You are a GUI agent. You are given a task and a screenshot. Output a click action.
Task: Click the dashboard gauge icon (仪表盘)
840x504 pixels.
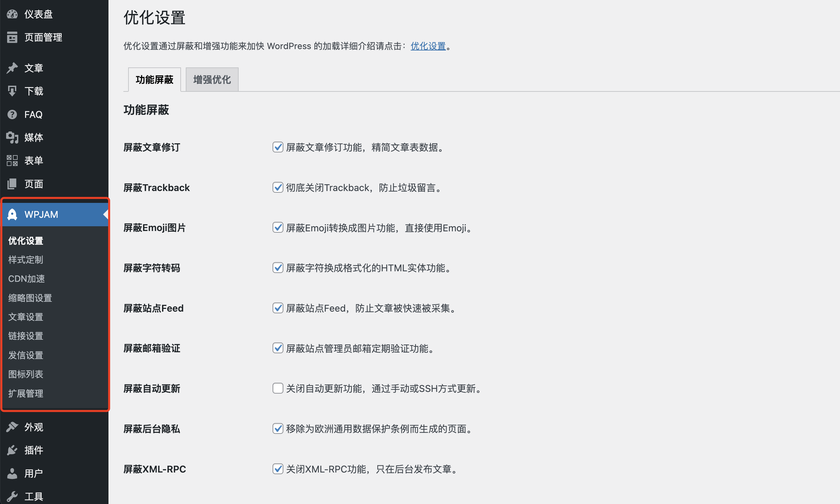(12, 14)
